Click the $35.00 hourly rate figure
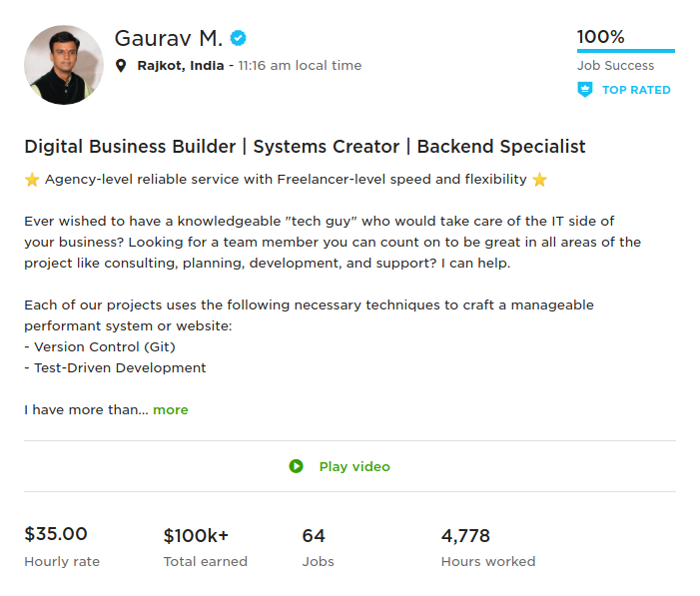Screen dimensions: 700x596 coord(56,534)
